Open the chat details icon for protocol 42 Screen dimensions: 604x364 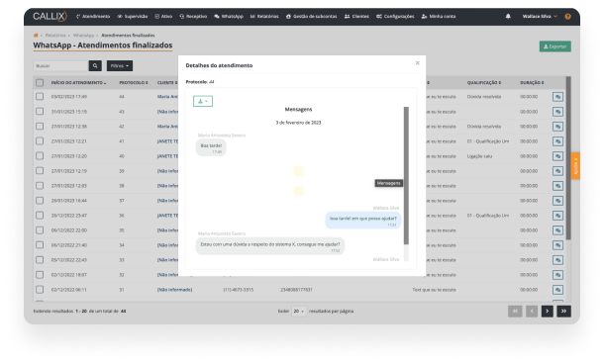[557, 127]
